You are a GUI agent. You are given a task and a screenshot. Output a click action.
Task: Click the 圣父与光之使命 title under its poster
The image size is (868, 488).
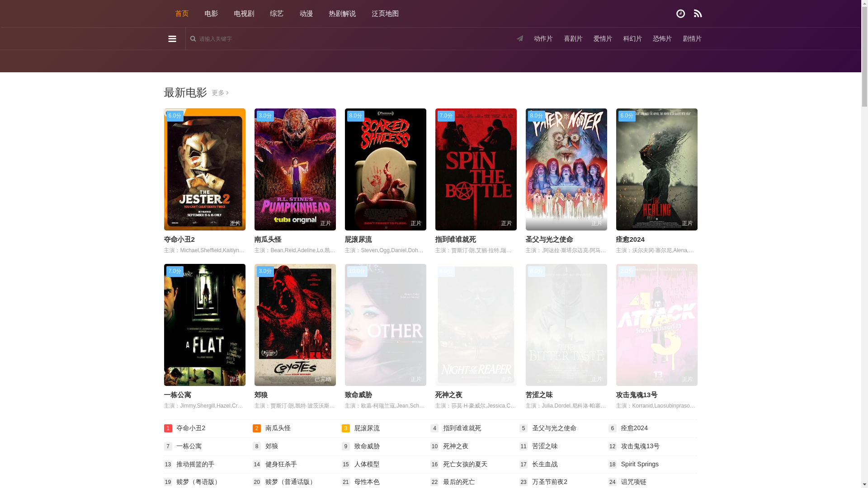click(x=549, y=239)
